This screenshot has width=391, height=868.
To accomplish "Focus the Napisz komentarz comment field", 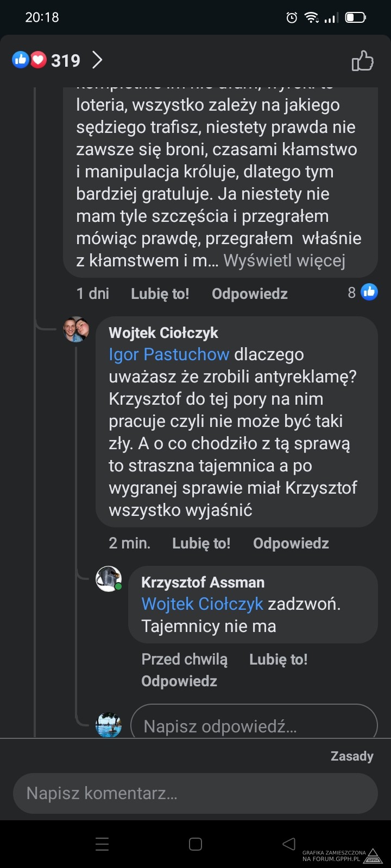I will 195,793.
